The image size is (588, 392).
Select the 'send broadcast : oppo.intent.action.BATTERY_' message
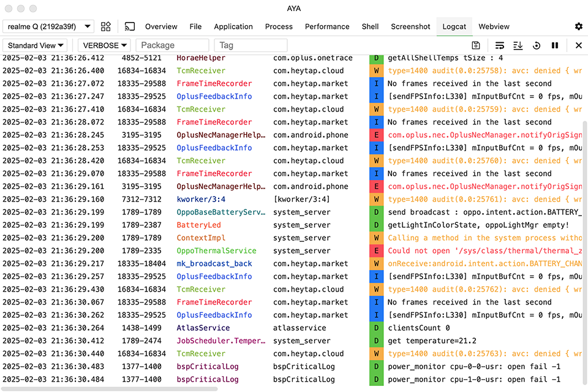pos(485,212)
